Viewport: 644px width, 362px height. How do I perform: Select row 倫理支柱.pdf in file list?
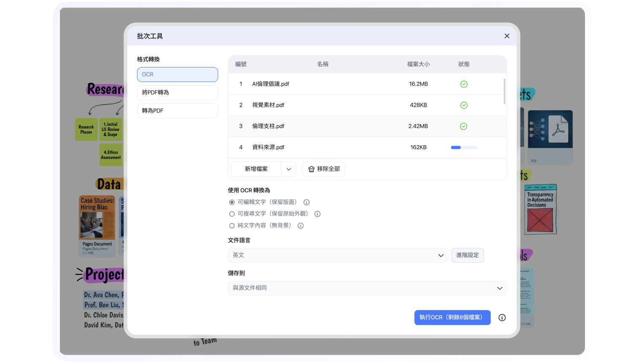click(x=367, y=126)
